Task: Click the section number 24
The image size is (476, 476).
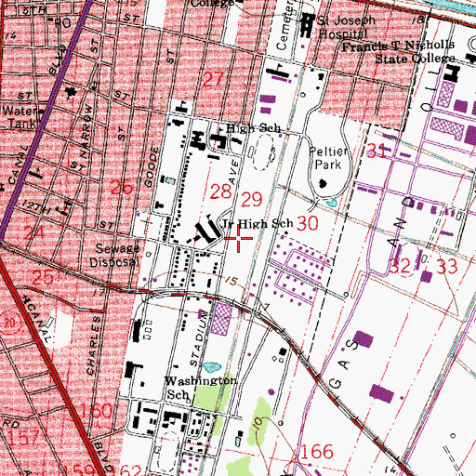Action: click(34, 232)
